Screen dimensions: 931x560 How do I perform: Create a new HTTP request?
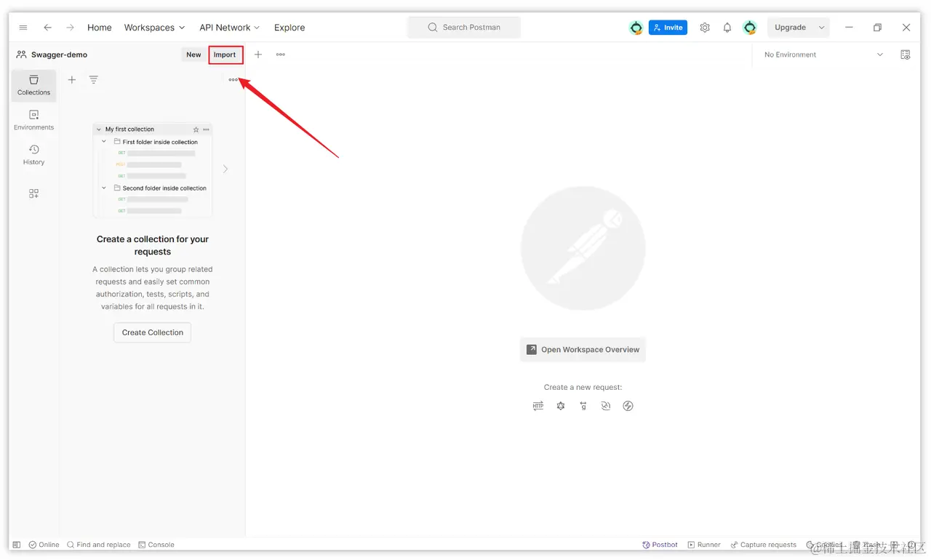point(538,406)
